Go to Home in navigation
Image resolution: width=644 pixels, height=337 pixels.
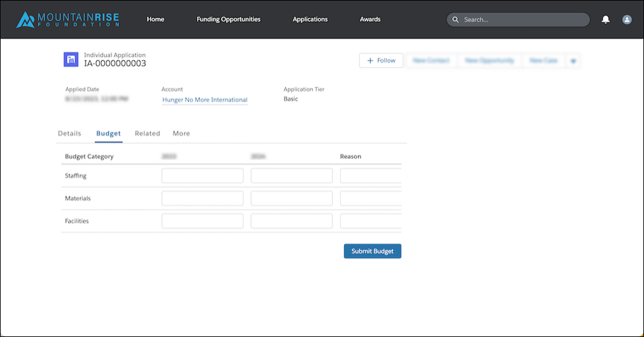155,19
